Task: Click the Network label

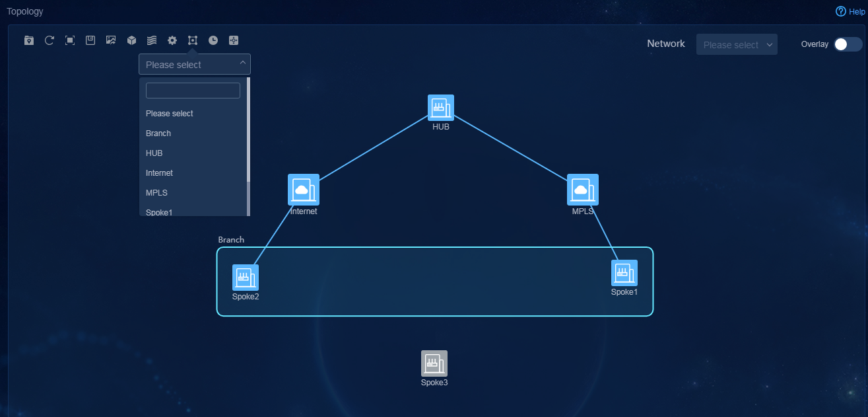Action: [666, 44]
